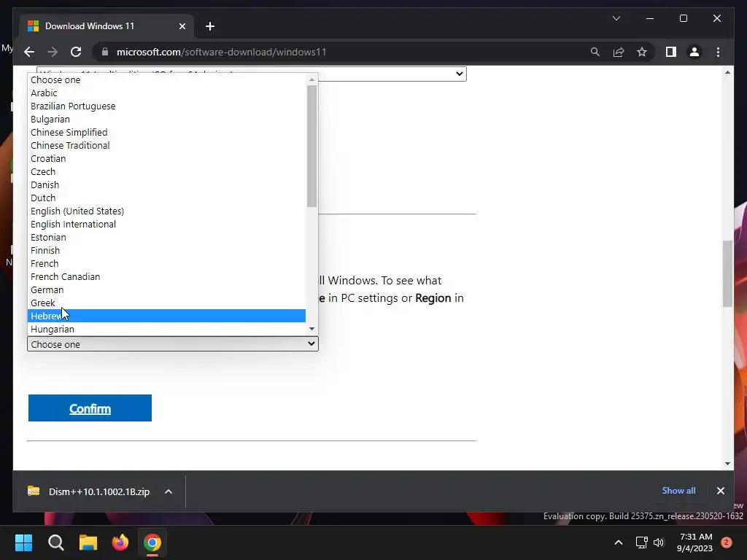This screenshot has width=747, height=560.
Task: Open the Windows Start menu
Action: (x=24, y=542)
